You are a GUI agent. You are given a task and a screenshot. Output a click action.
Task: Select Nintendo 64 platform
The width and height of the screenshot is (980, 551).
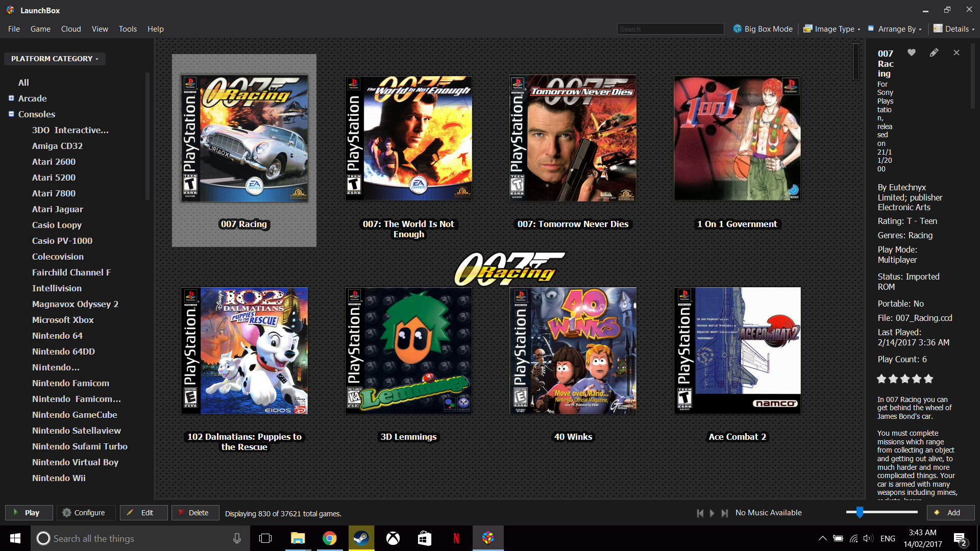pyautogui.click(x=57, y=335)
